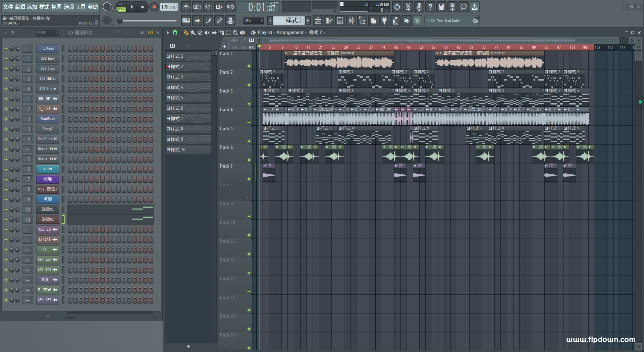Click the shopping cart content library icon
The height and width of the screenshot is (352, 644).
point(417,21)
